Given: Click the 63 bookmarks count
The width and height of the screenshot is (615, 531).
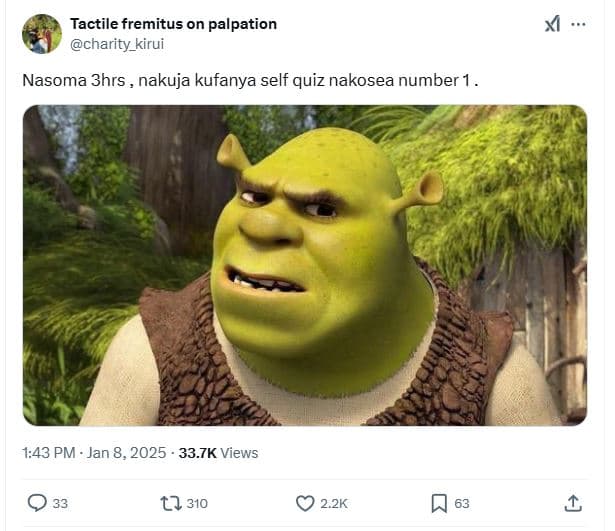Looking at the screenshot, I should (462, 504).
